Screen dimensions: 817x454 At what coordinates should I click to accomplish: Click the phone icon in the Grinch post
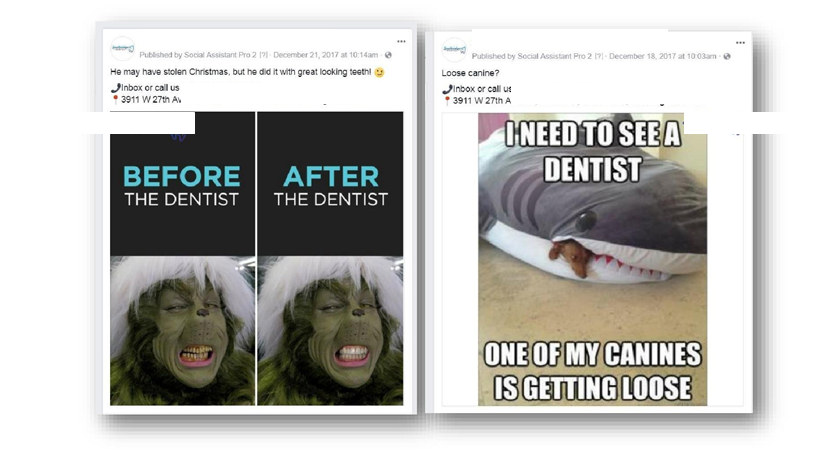click(x=114, y=88)
